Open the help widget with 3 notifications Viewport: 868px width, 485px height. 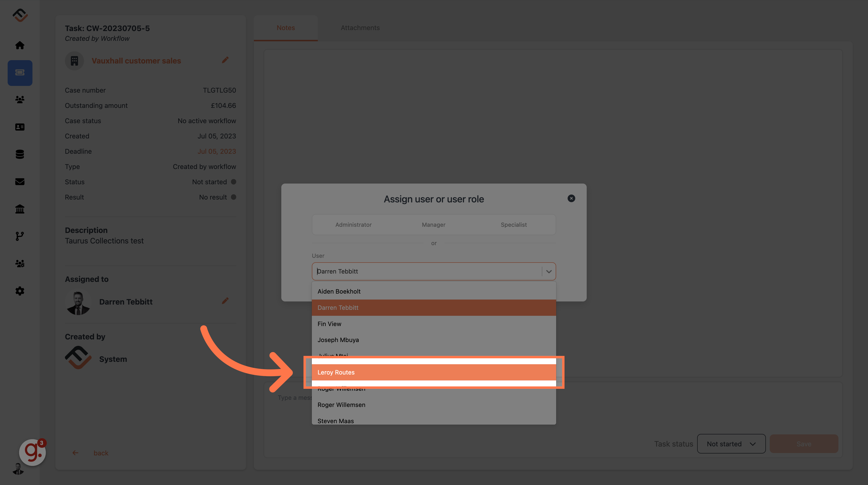tap(33, 453)
